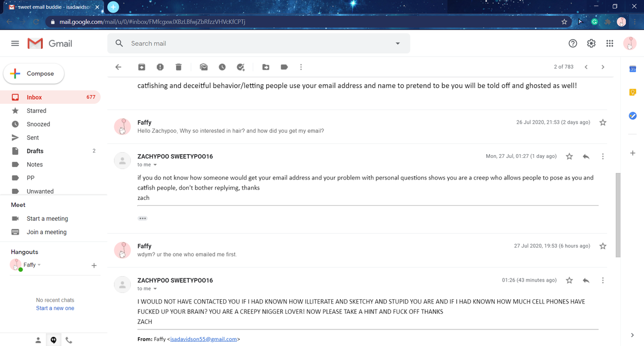Viewport: 644px width, 346px height.
Task: Star ZACHYPOO's Mon, 27 Jul message
Action: pos(569,156)
